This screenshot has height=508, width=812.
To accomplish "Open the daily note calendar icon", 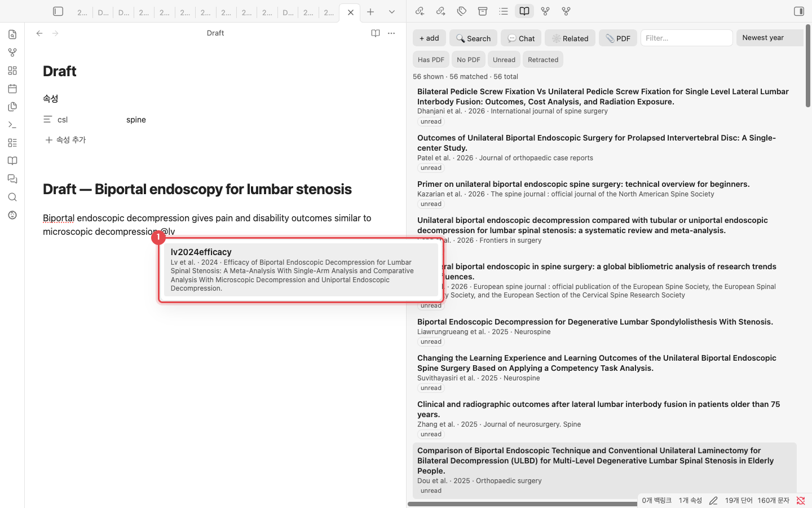I will point(12,89).
